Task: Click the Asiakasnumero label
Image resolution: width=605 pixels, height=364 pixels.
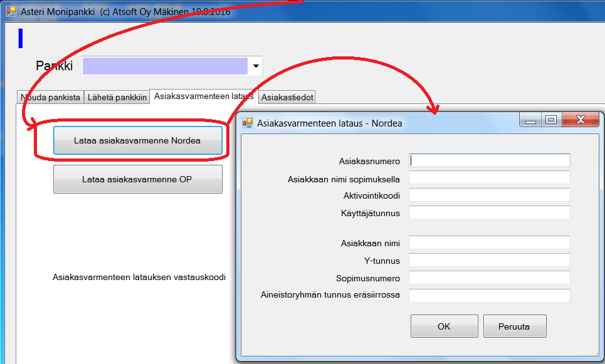Action: tap(369, 161)
